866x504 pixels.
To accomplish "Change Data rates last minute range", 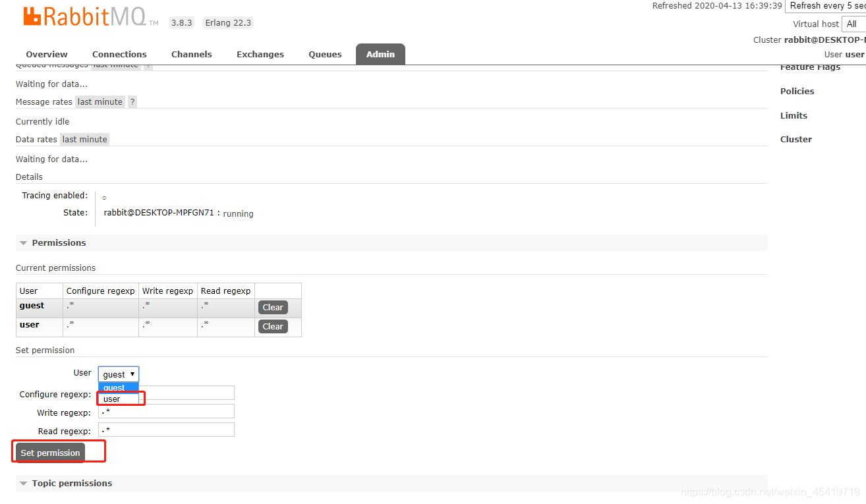I will click(84, 139).
